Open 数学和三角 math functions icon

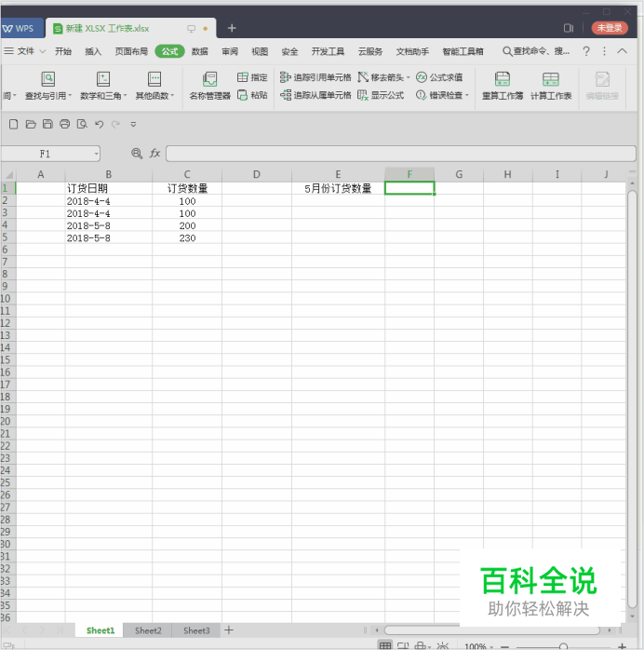(102, 79)
